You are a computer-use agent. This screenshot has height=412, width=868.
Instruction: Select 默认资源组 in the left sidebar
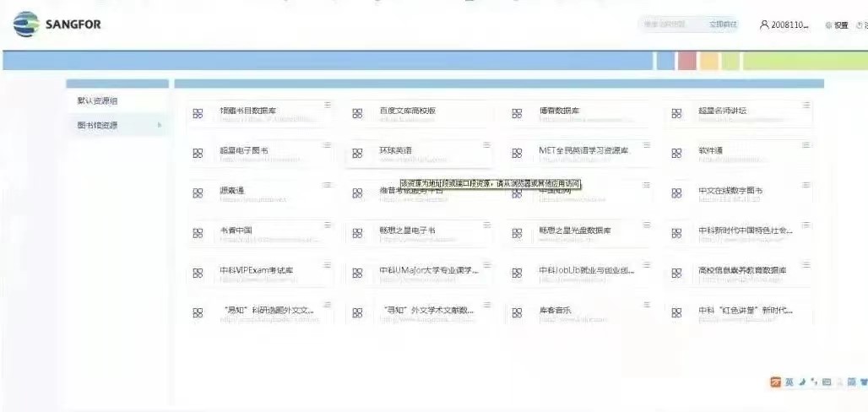click(98, 100)
